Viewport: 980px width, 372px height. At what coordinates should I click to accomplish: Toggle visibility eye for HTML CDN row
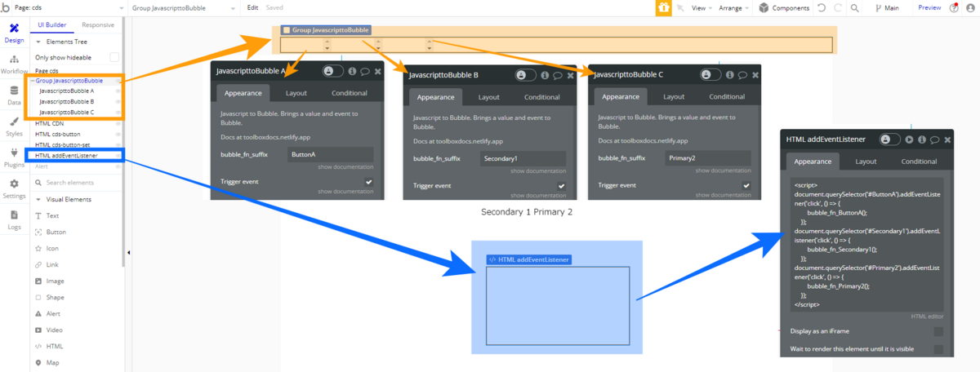tap(118, 123)
